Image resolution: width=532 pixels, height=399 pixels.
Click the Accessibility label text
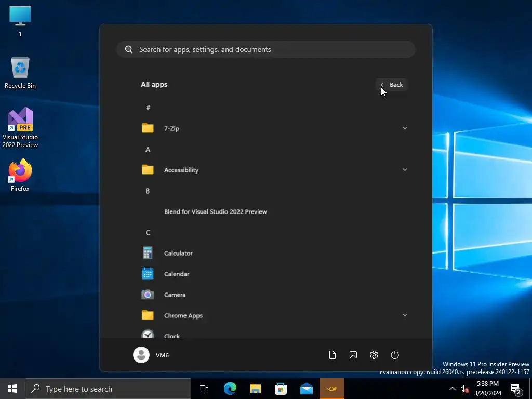(x=181, y=170)
